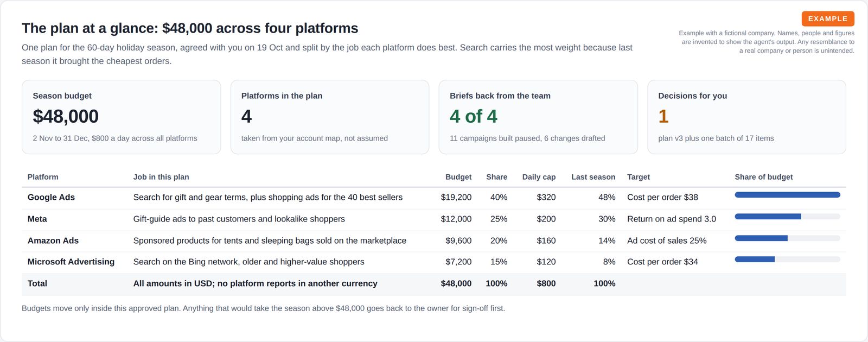The image size is (868, 342).
Task: Click the Amazon Ads last season 14%
Action: 607,240
